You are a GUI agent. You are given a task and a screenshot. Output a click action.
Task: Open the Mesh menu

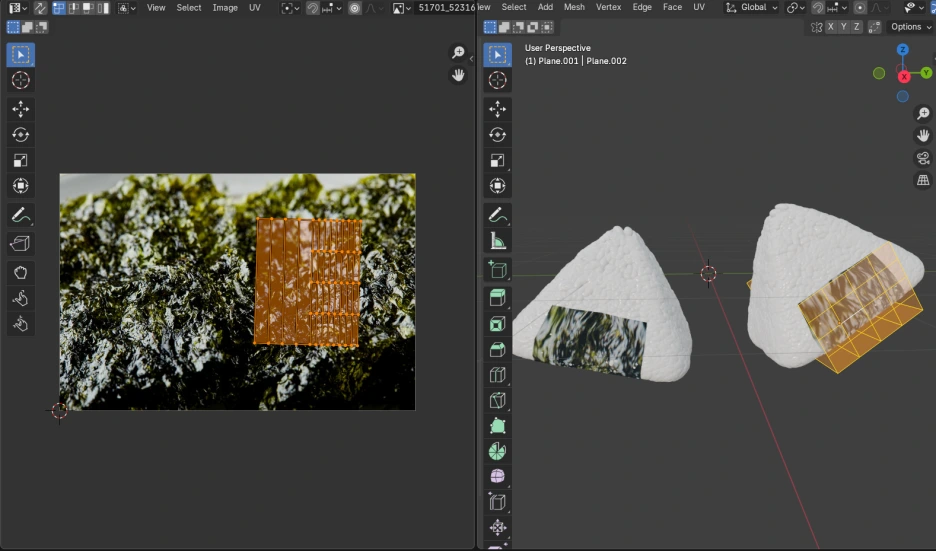574,7
